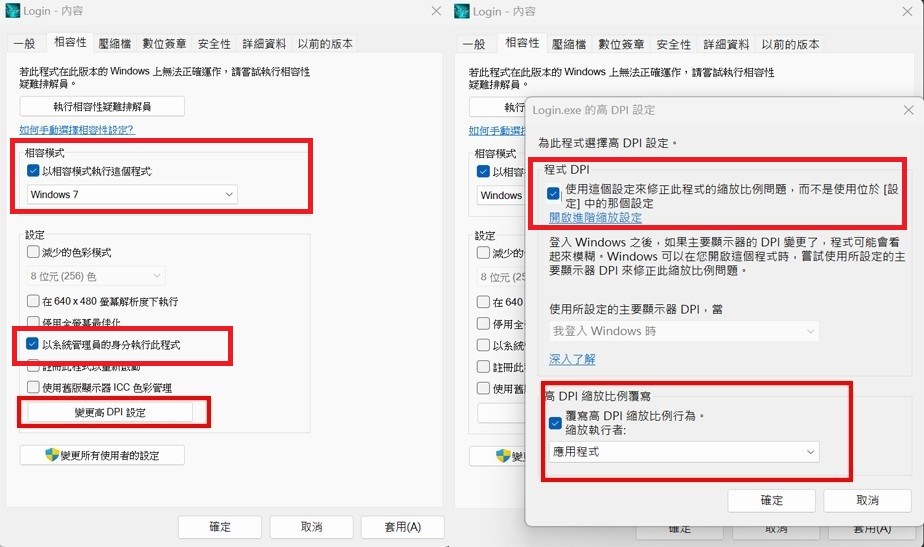Image resolution: width=924 pixels, height=547 pixels.
Task: Click the 變更高 DPI 設定 button
Action: tap(110, 412)
